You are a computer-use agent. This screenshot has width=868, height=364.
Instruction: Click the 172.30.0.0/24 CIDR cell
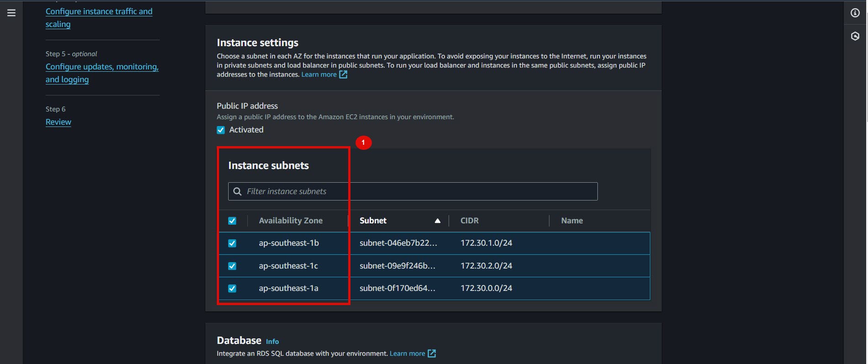click(x=486, y=288)
